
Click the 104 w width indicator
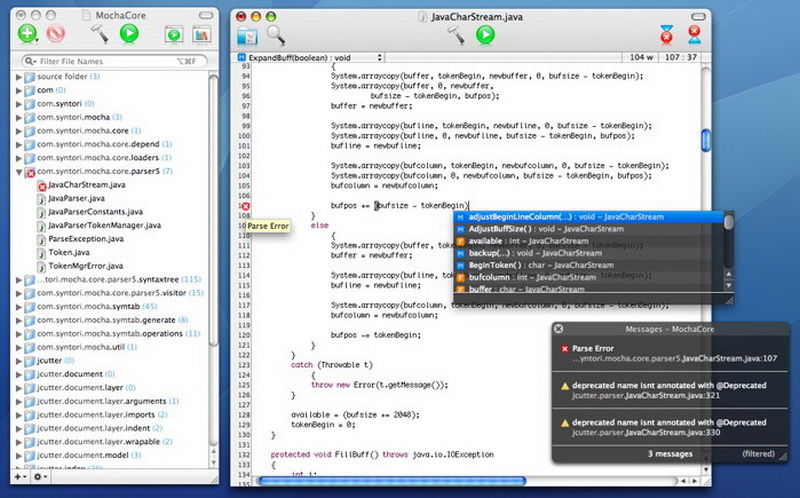coord(641,57)
